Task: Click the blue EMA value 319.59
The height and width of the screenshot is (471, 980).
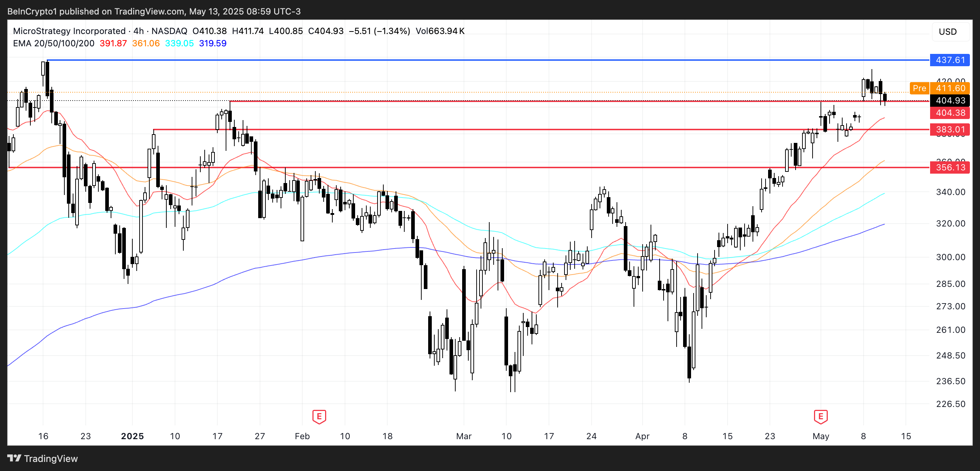Action: pos(213,43)
